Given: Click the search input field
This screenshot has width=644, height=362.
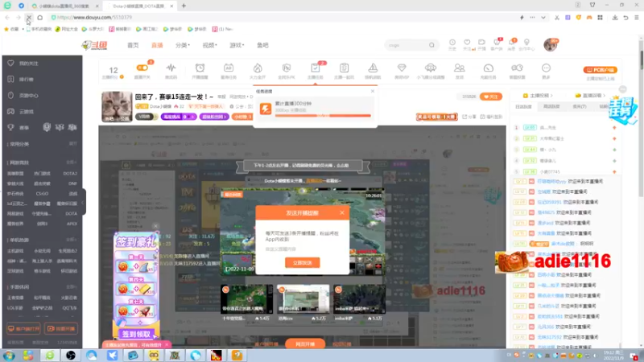Looking at the screenshot, I should [407, 45].
